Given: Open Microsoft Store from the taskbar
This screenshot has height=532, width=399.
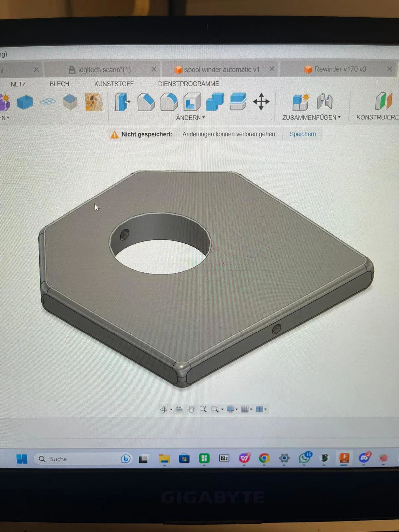Looking at the screenshot, I should click(x=184, y=459).
